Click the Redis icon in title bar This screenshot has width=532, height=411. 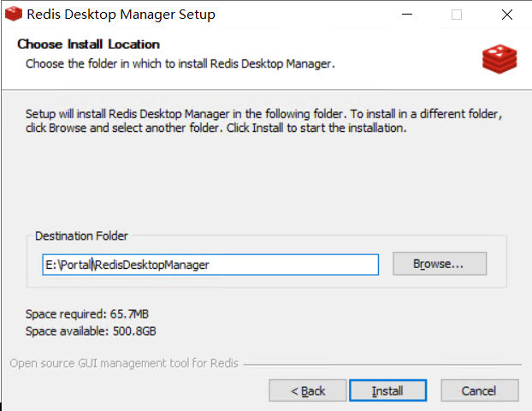coord(13,15)
